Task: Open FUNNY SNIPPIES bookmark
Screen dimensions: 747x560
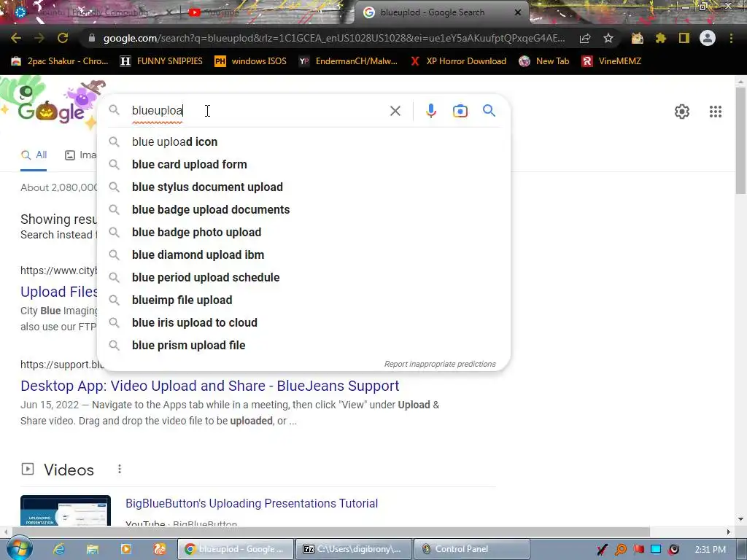Action: pyautogui.click(x=161, y=61)
